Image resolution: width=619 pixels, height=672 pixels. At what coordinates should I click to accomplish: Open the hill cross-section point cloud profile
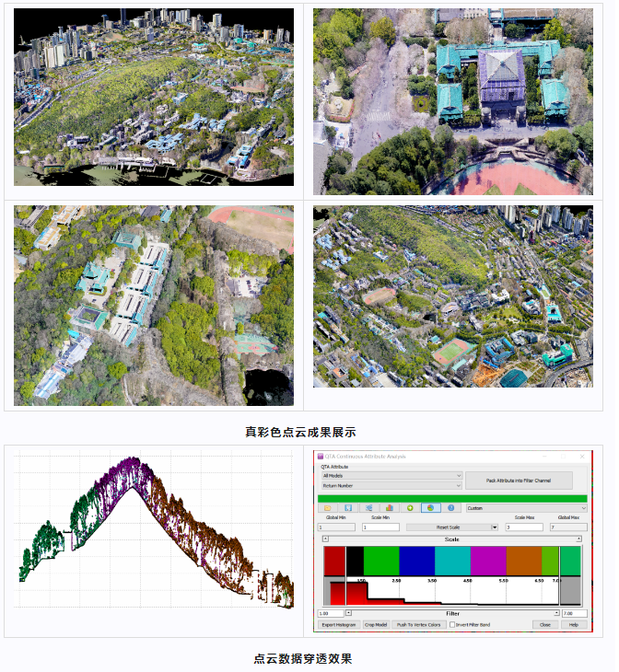tap(154, 529)
